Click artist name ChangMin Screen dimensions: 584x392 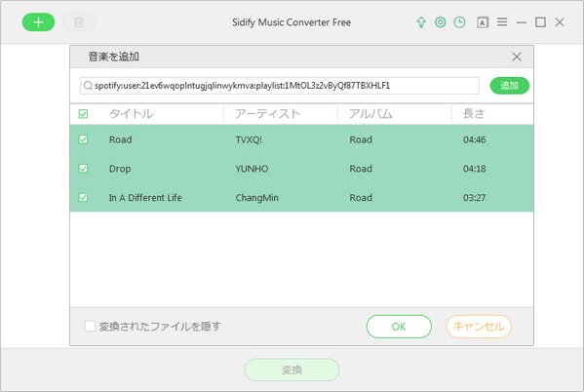click(256, 198)
